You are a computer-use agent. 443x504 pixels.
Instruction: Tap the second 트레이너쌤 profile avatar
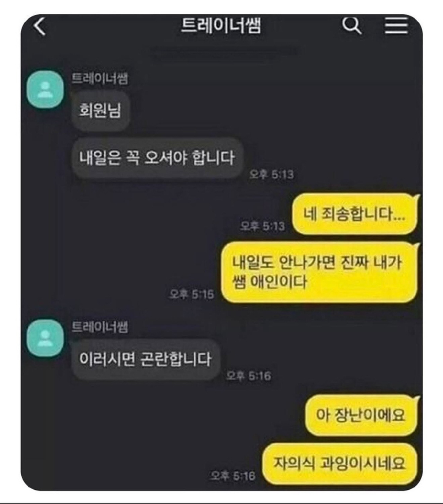pos(45,338)
